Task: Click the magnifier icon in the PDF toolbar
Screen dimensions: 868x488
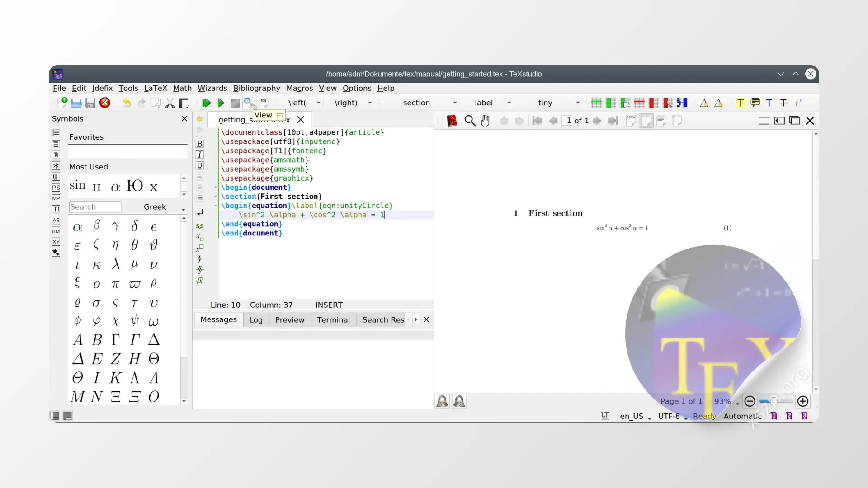Action: coord(469,121)
